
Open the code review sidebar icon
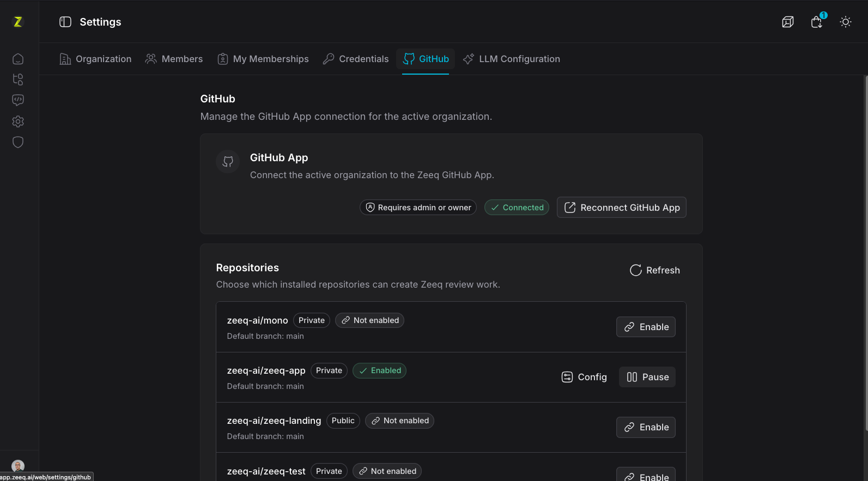18,100
